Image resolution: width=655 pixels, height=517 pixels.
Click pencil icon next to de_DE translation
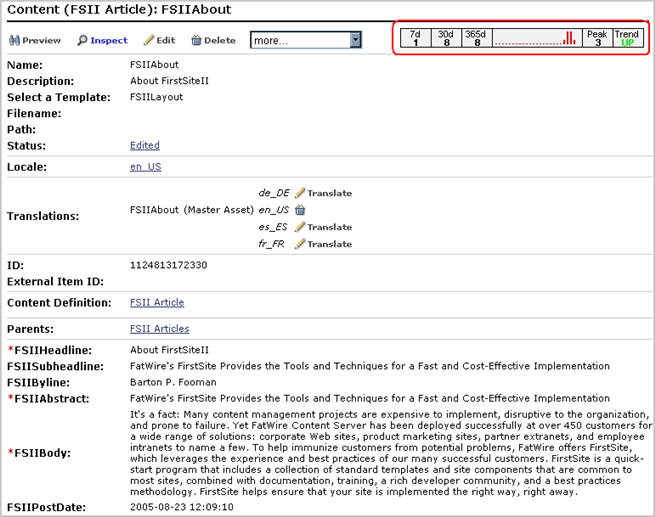pyautogui.click(x=300, y=193)
